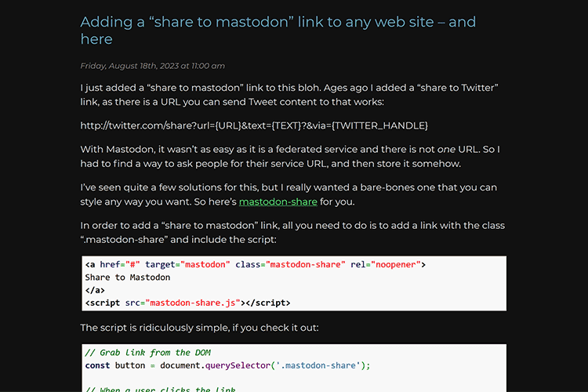The height and width of the screenshot is (392, 588).
Task: Click the paragraph starting "In order to add"
Action: coord(290,233)
